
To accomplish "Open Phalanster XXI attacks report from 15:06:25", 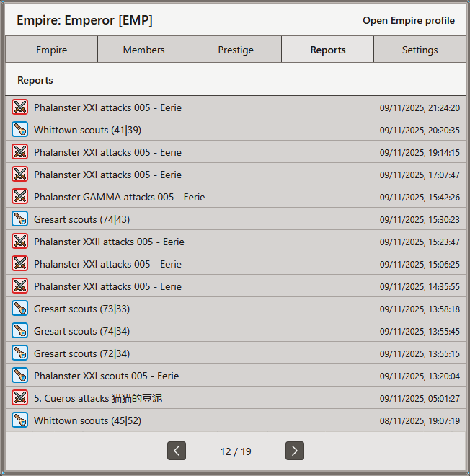I will click(236, 264).
